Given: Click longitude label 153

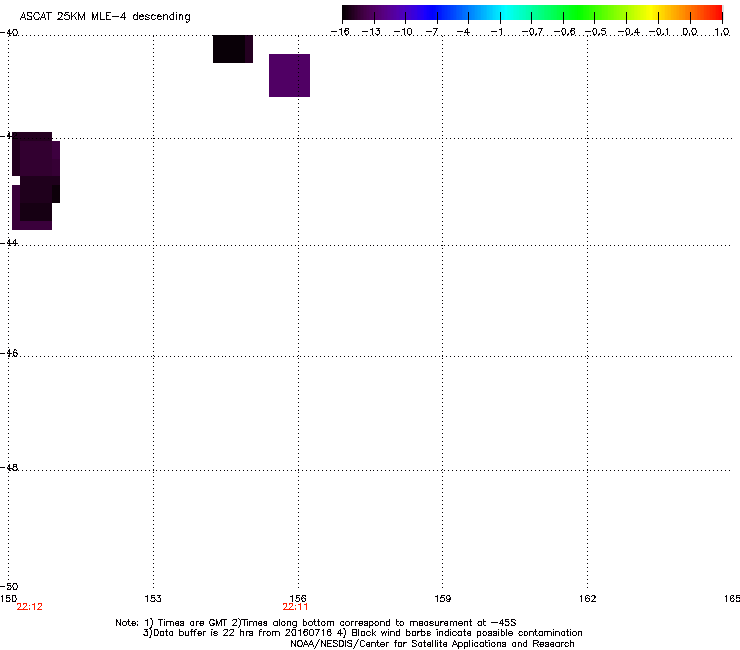Looking at the screenshot, I should [x=153, y=599].
